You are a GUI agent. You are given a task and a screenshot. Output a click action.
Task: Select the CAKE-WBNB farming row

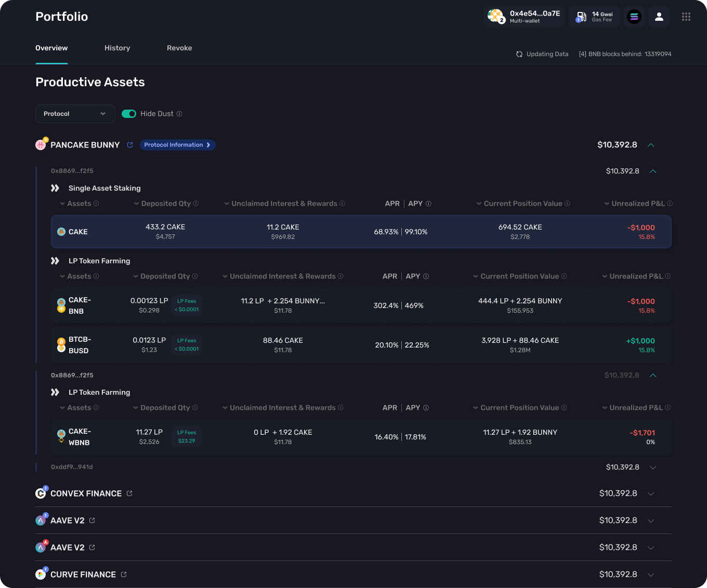[361, 437]
